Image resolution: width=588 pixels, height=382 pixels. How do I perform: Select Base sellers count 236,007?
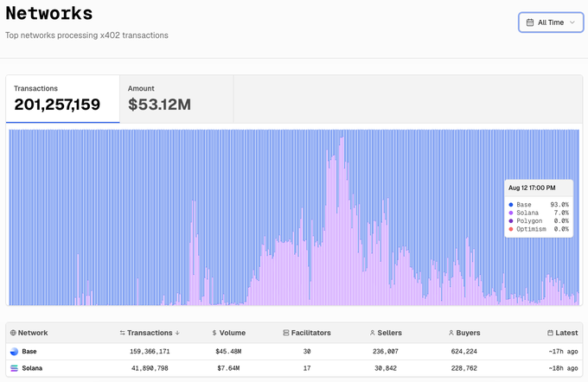pos(386,352)
